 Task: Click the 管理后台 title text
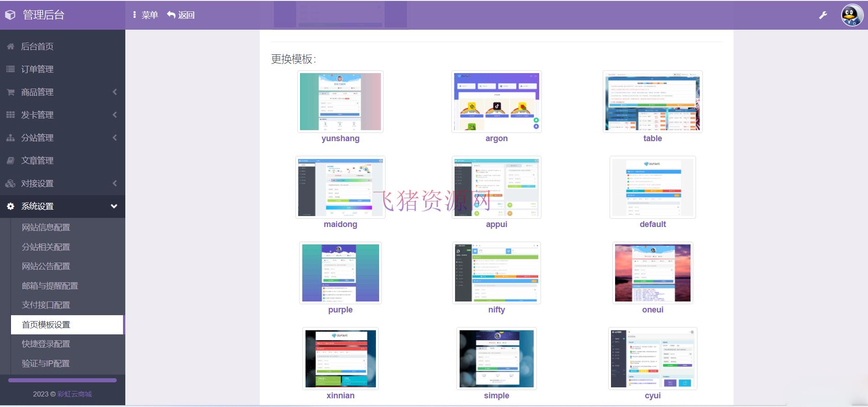pos(43,15)
